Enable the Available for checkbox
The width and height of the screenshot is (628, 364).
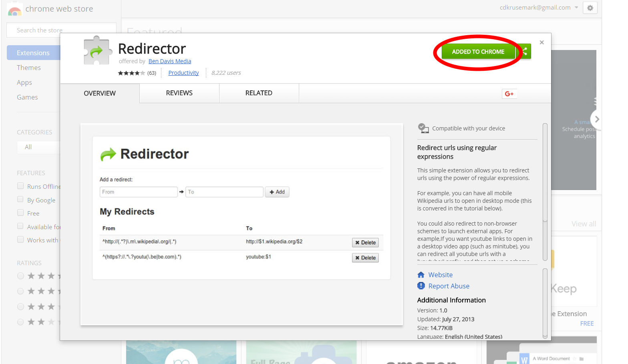pyautogui.click(x=20, y=226)
